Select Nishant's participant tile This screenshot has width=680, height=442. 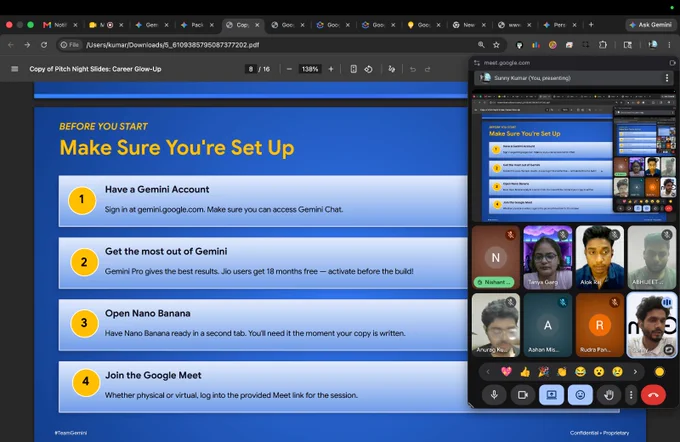click(495, 257)
